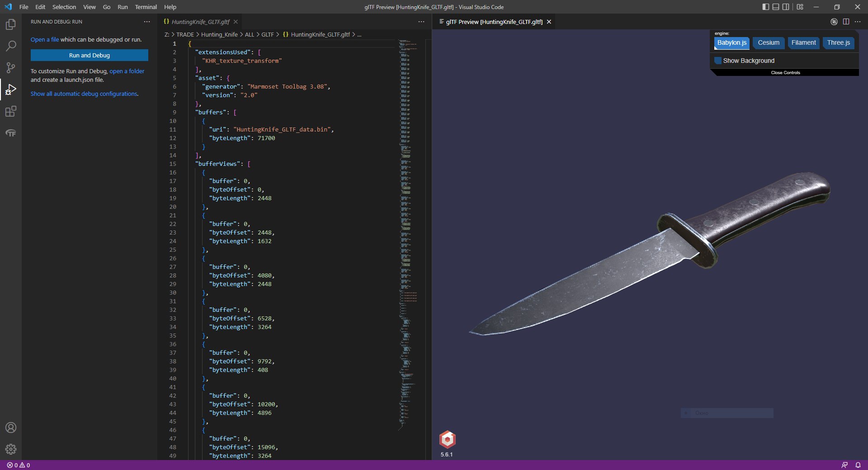This screenshot has height=470, width=868.
Task: Open More Actions for the code editor group
Action: click(421, 22)
